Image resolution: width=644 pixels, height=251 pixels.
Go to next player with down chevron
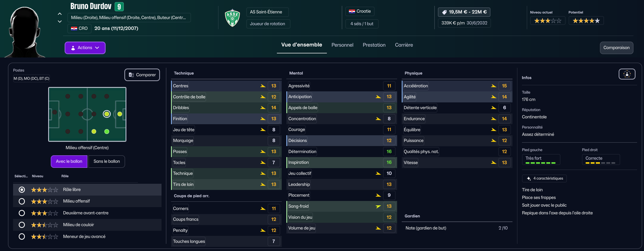point(60,22)
